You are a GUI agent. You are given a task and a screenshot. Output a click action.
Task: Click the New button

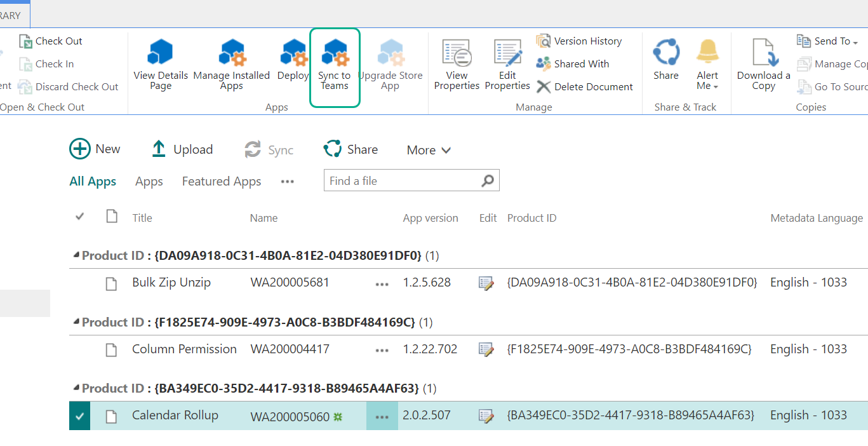[95, 149]
